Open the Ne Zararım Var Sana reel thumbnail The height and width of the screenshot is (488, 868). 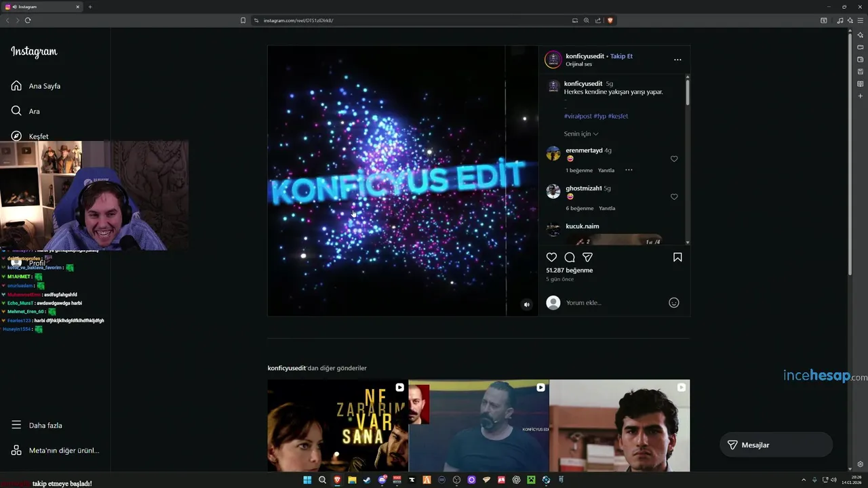click(x=338, y=426)
